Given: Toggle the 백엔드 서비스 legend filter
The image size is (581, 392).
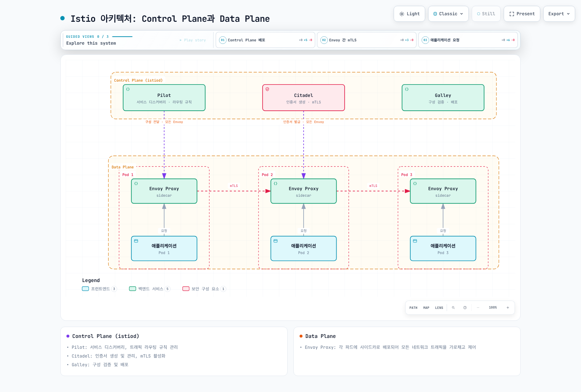Looking at the screenshot, I should point(150,289).
